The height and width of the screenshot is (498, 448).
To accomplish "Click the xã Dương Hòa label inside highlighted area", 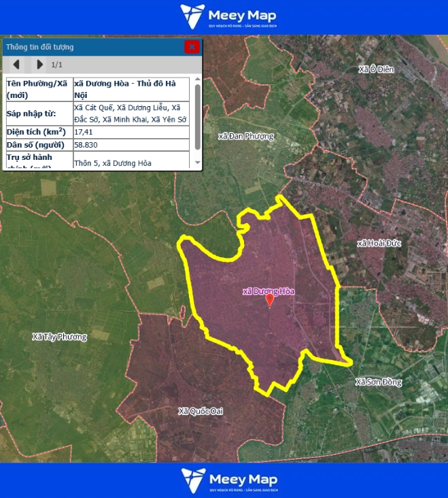I will point(269,291).
